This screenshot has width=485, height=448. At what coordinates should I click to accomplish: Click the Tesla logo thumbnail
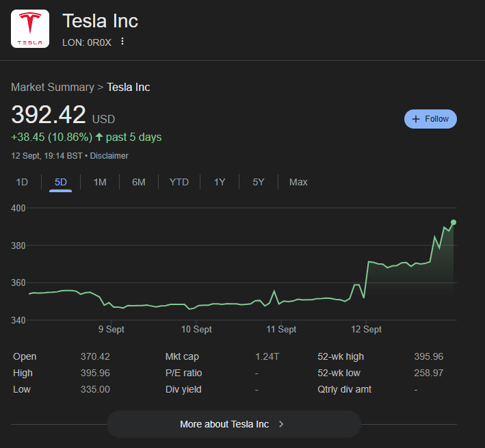pos(30,29)
